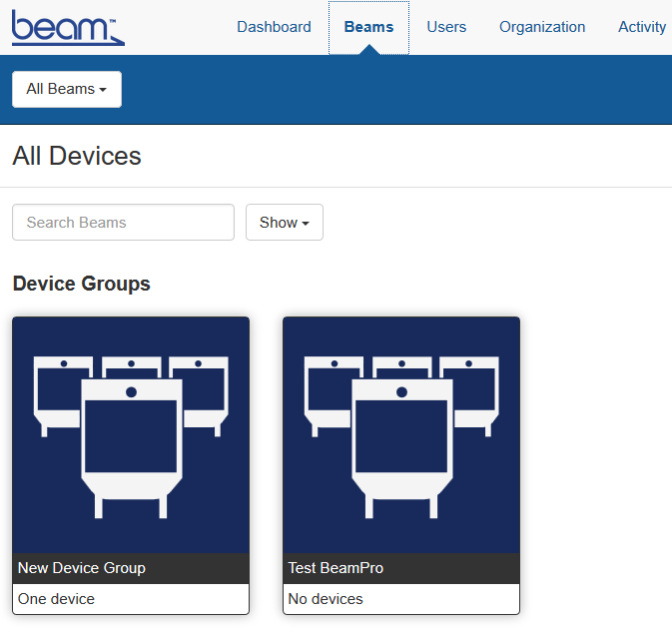This screenshot has width=672, height=635.
Task: Expand the All Beams dropdown
Action: 67,89
